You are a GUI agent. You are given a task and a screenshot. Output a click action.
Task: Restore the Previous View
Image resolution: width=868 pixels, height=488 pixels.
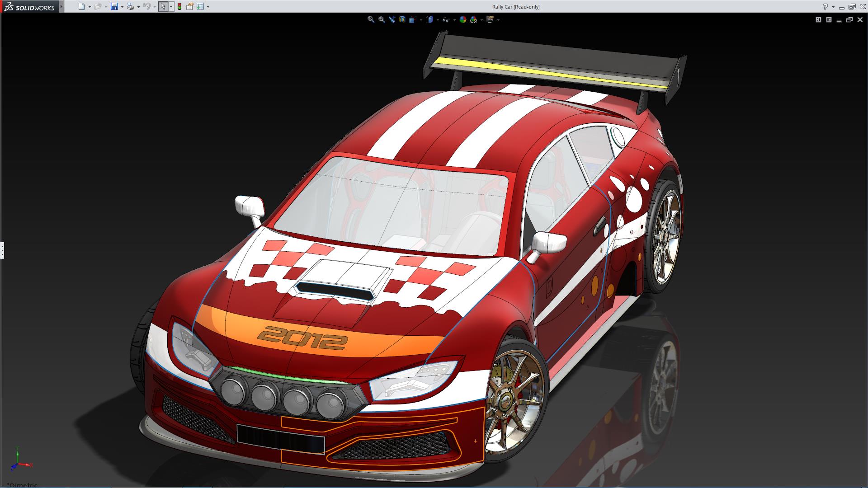(x=392, y=19)
